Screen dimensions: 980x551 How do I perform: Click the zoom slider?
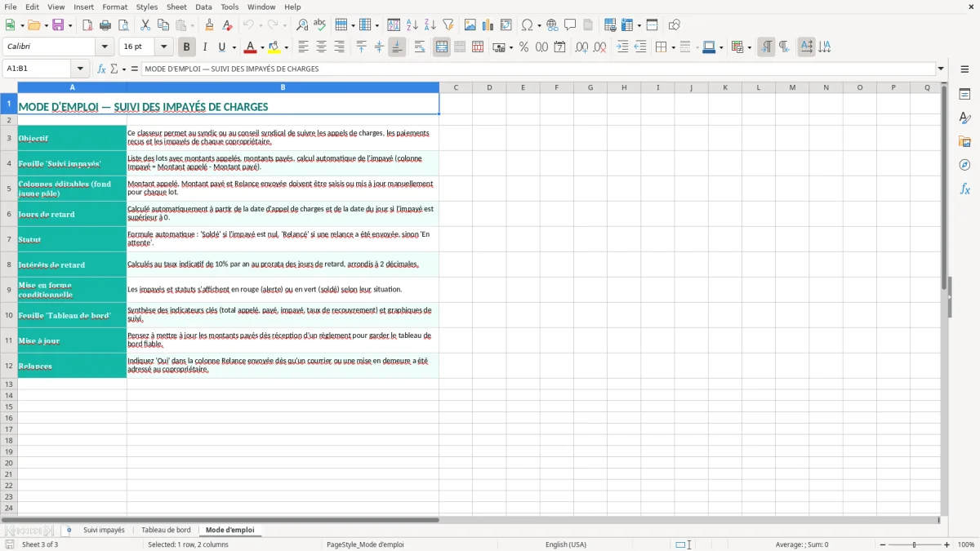pos(914,544)
